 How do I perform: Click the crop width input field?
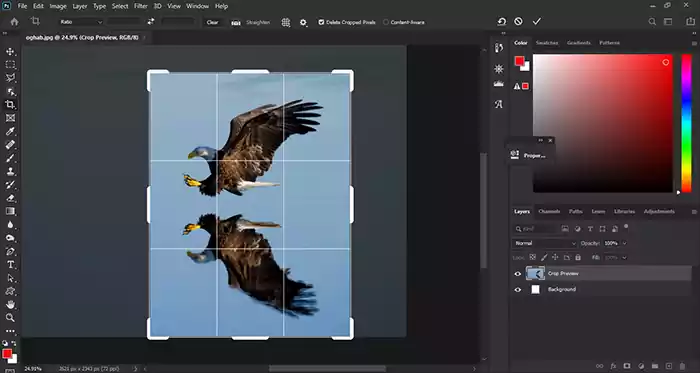click(x=124, y=22)
